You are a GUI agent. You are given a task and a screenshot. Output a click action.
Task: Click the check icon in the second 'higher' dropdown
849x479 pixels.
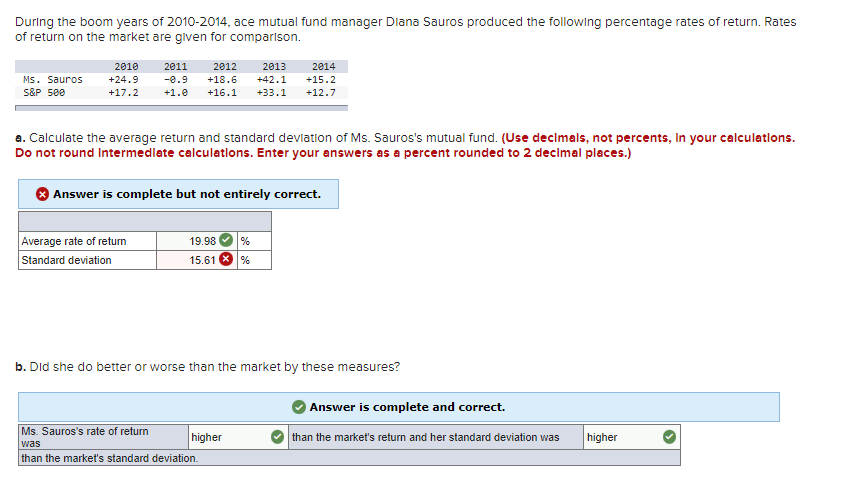(669, 437)
